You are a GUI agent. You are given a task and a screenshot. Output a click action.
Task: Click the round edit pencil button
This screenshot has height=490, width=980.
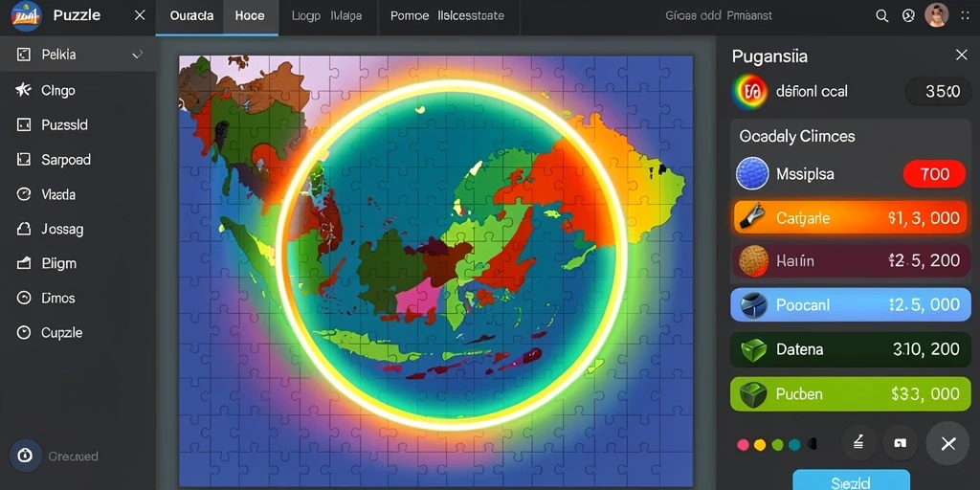[x=858, y=443]
